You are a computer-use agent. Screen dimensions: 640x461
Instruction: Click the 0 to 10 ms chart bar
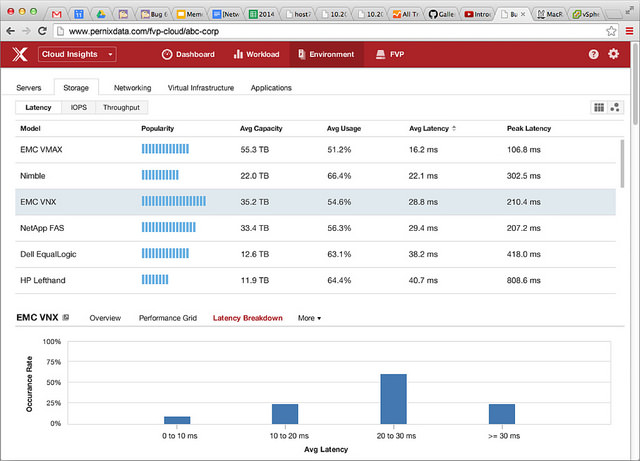coord(177,420)
